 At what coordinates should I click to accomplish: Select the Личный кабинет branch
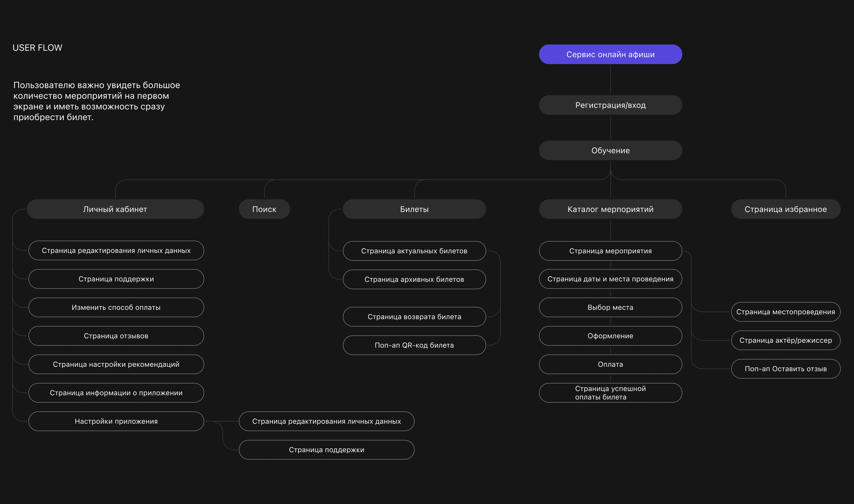coord(115,209)
